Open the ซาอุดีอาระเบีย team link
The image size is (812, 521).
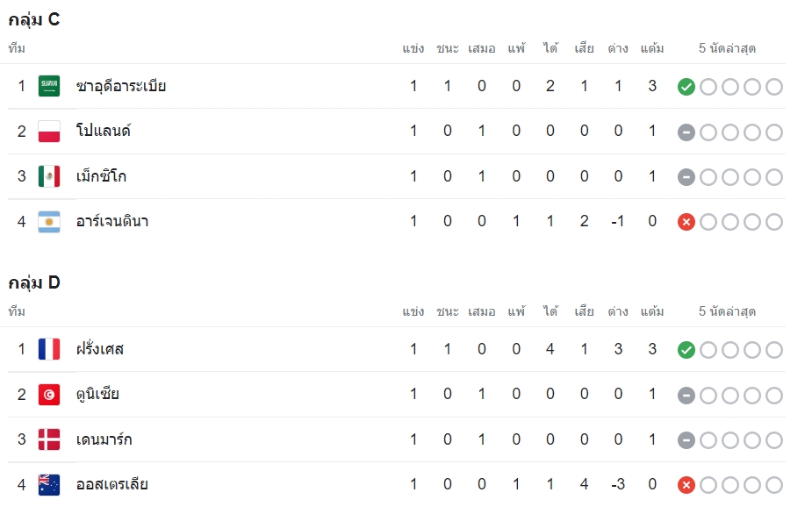coord(121,86)
